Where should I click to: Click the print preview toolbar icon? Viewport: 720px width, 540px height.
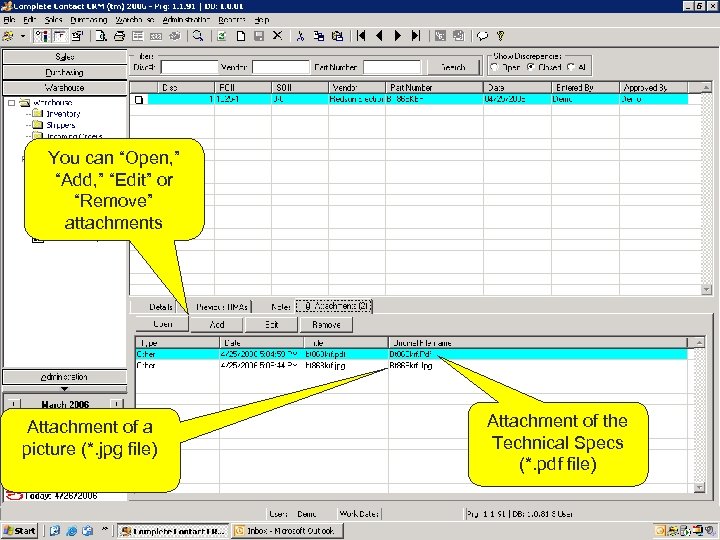click(x=101, y=36)
